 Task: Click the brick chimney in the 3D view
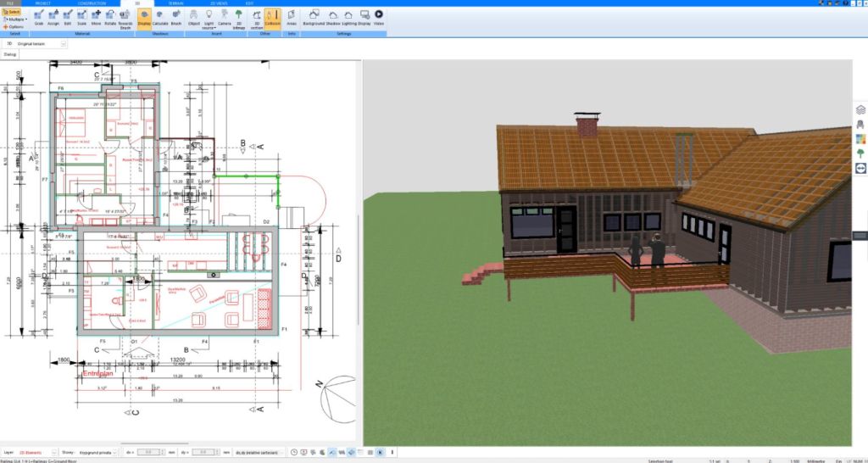[x=587, y=125]
